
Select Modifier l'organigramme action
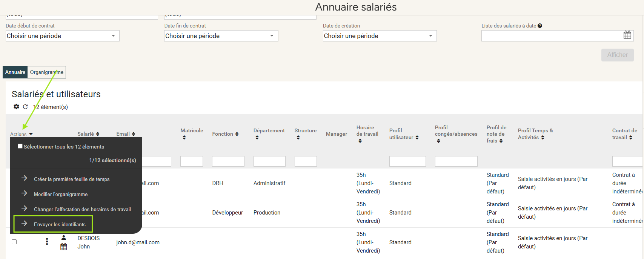[61, 194]
